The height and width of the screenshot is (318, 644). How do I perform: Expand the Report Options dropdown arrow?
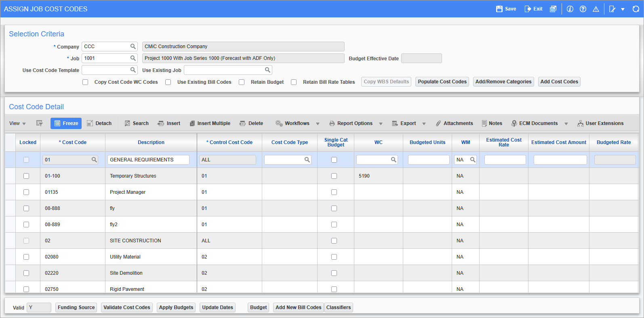click(x=381, y=124)
